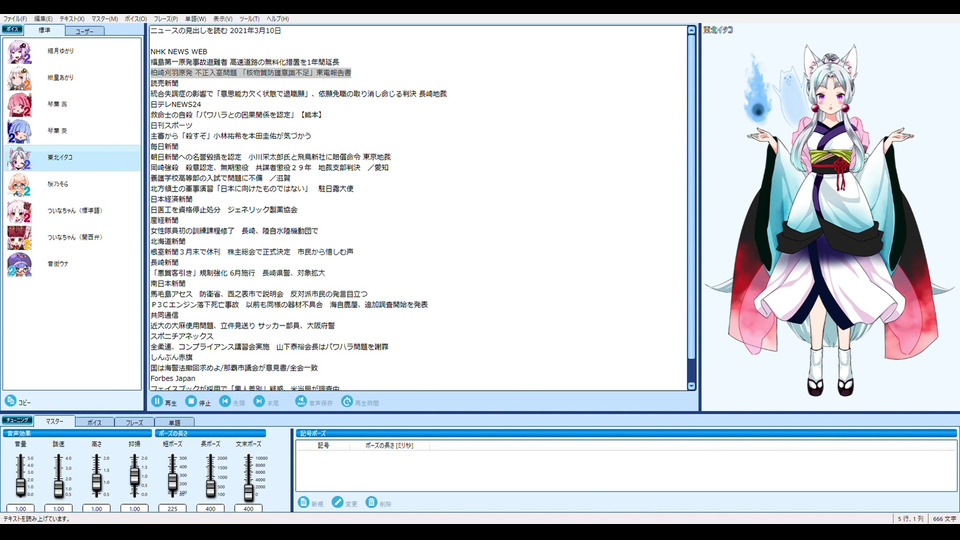960x540 pixels.
Task: Select the 結月ゆかり voice preset
Action: tap(72, 51)
